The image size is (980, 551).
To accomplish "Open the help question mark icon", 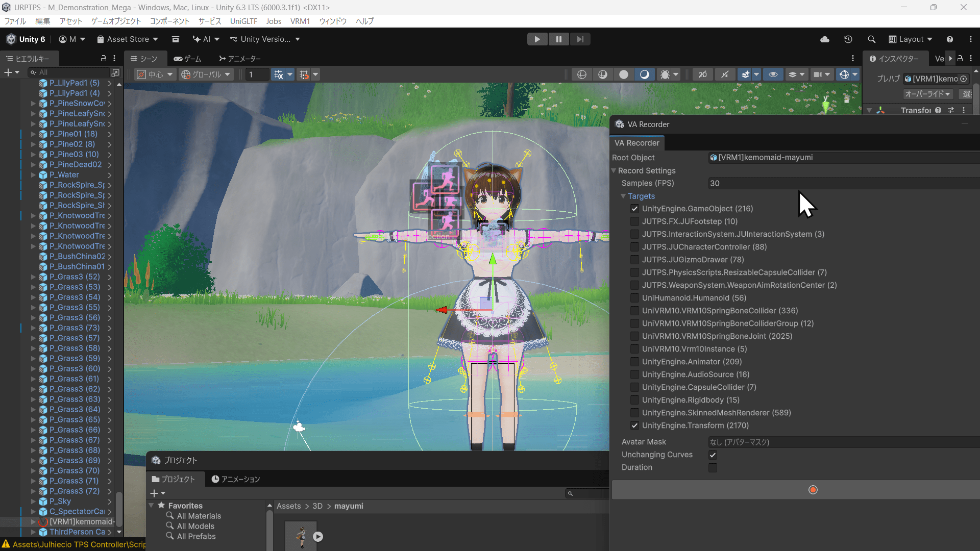I will click(x=950, y=39).
